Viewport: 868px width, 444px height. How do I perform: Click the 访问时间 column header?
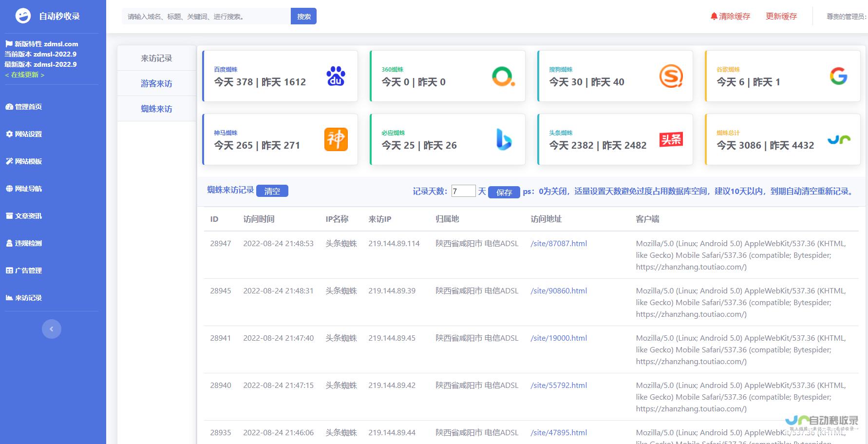click(x=259, y=219)
